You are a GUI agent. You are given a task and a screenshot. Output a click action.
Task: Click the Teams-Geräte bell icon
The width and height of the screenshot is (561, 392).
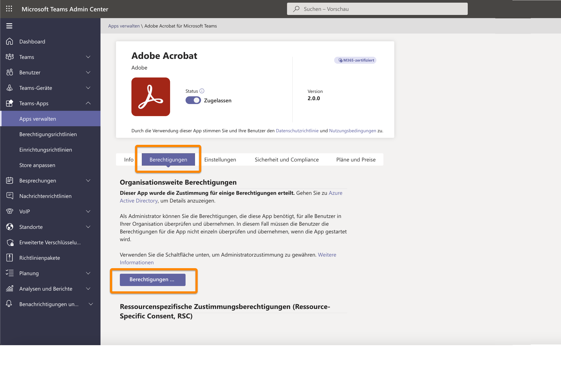tap(9, 88)
